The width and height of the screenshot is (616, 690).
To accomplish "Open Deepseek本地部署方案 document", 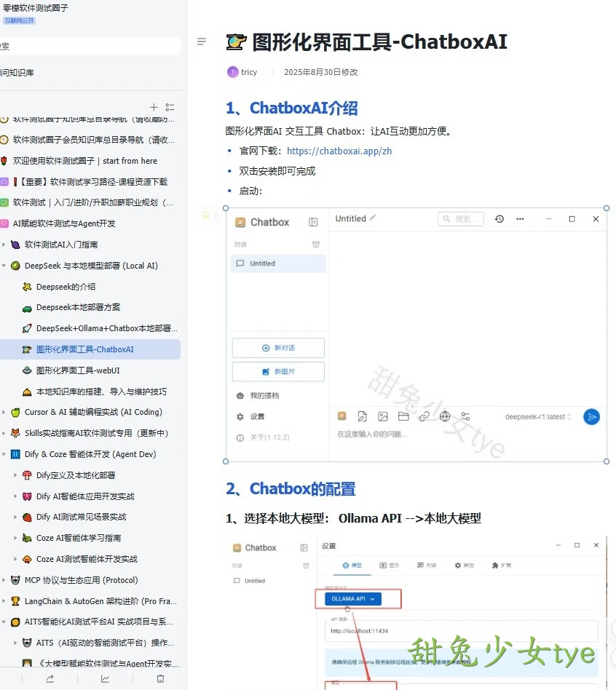I will [x=78, y=307].
